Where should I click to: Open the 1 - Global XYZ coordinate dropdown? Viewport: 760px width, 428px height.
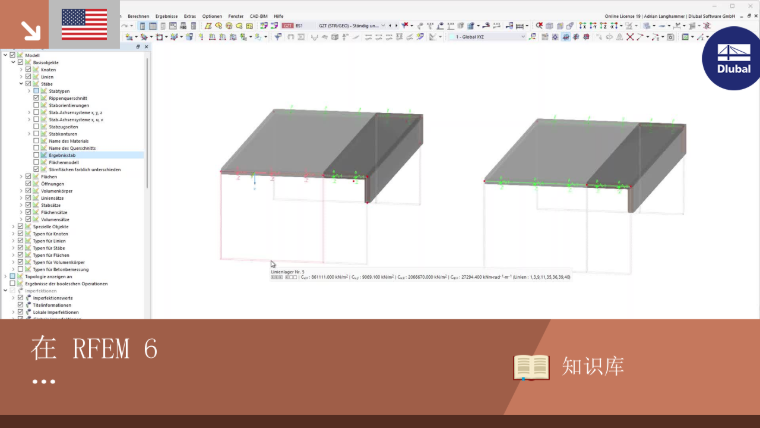point(487,37)
